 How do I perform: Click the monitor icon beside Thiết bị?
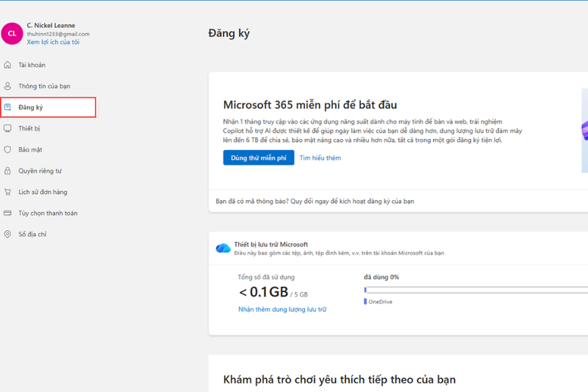(7, 128)
